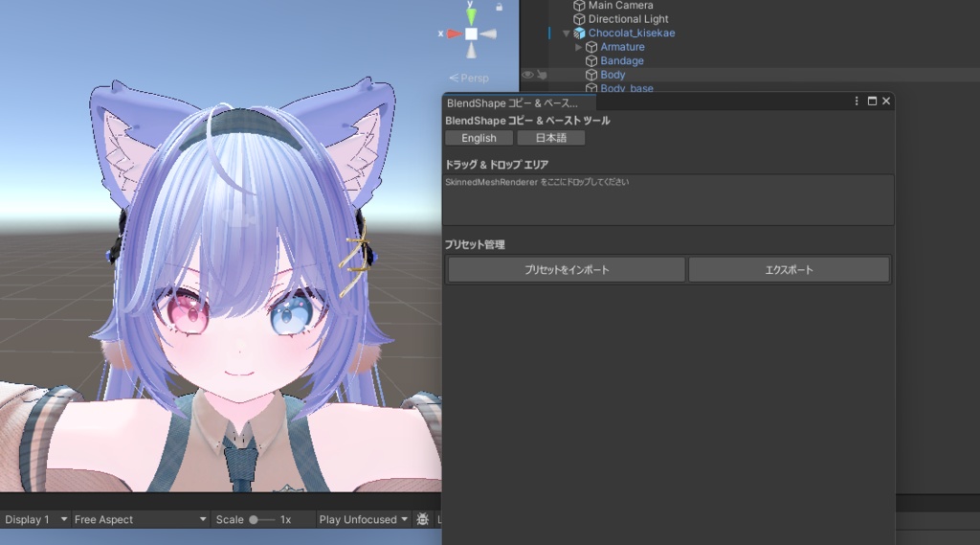Toggle Body scene picking hand icon
980x545 pixels.
pyautogui.click(x=542, y=75)
